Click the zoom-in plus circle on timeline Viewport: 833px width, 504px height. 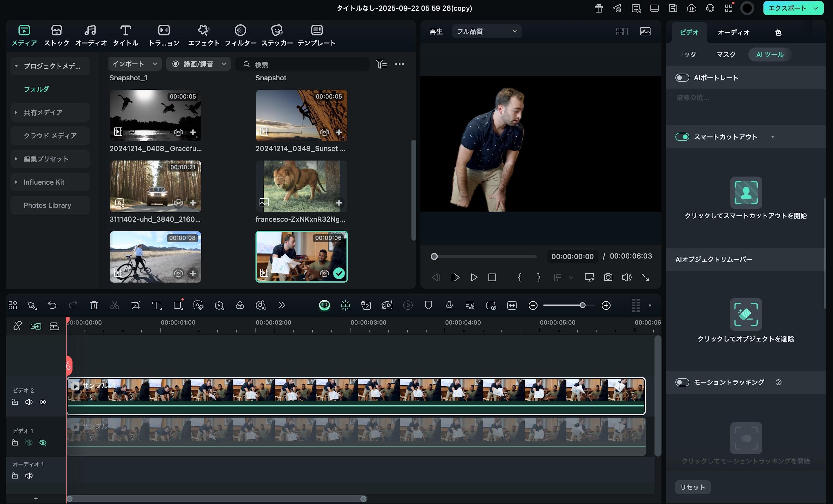tap(606, 305)
